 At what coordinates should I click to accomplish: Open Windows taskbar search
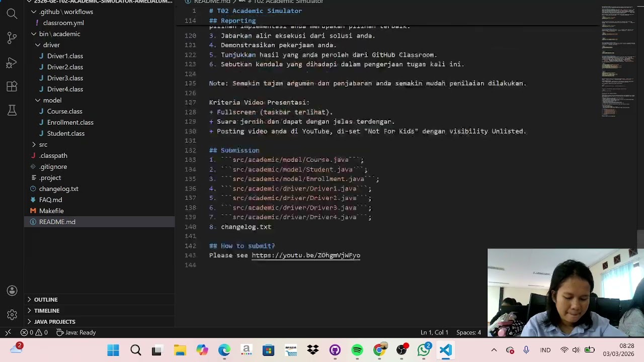click(135, 350)
